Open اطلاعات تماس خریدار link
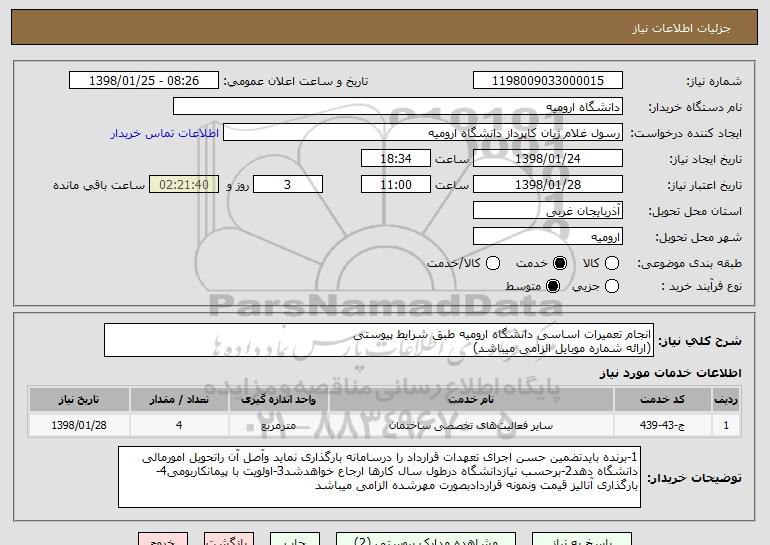The height and width of the screenshot is (545, 770). tap(165, 133)
